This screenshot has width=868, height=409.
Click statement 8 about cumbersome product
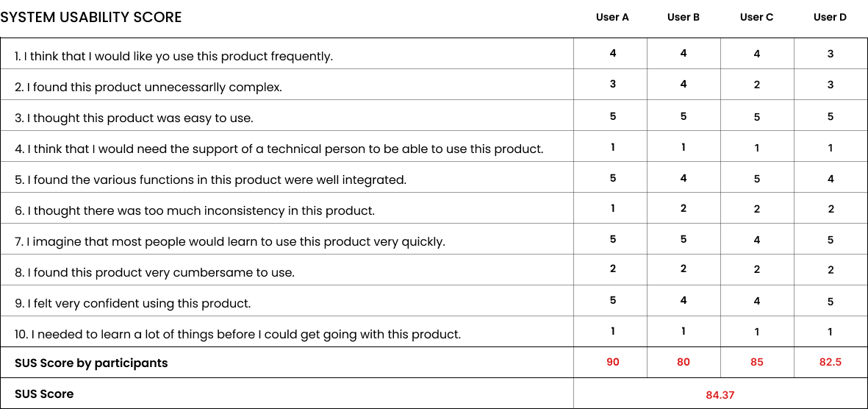point(154,272)
